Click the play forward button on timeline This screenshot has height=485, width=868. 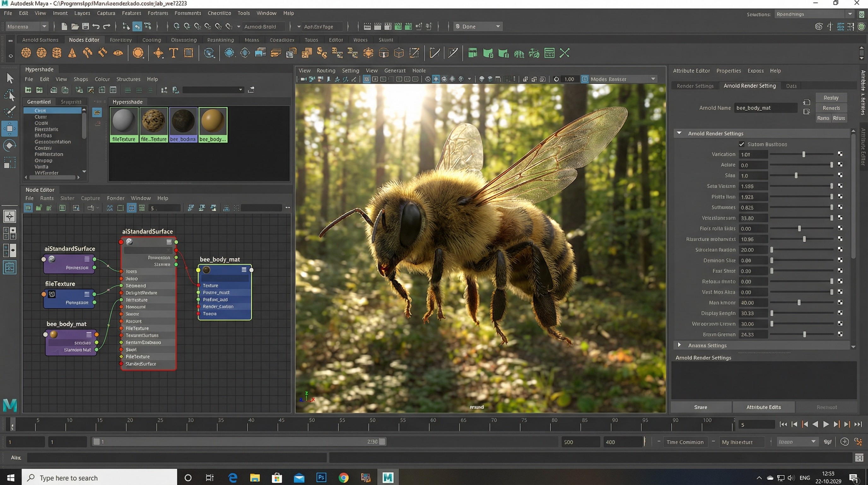tap(826, 424)
